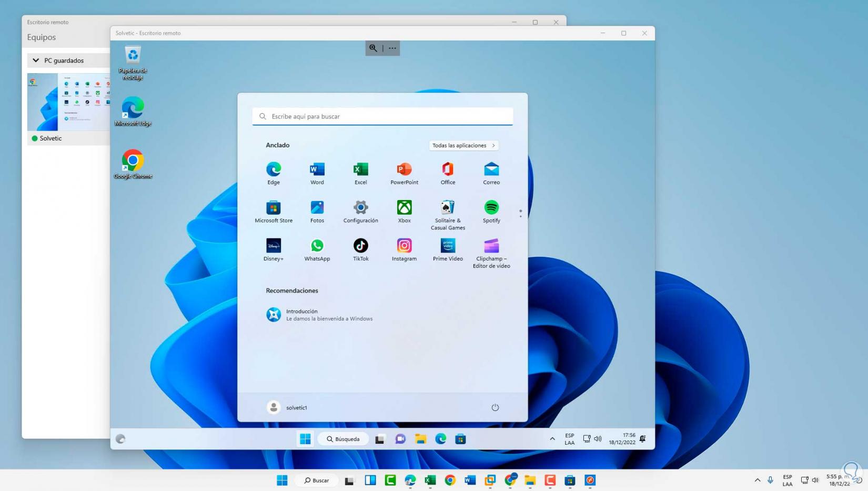Click the network icon in the remote session tray
The width and height of the screenshot is (868, 491).
(587, 439)
